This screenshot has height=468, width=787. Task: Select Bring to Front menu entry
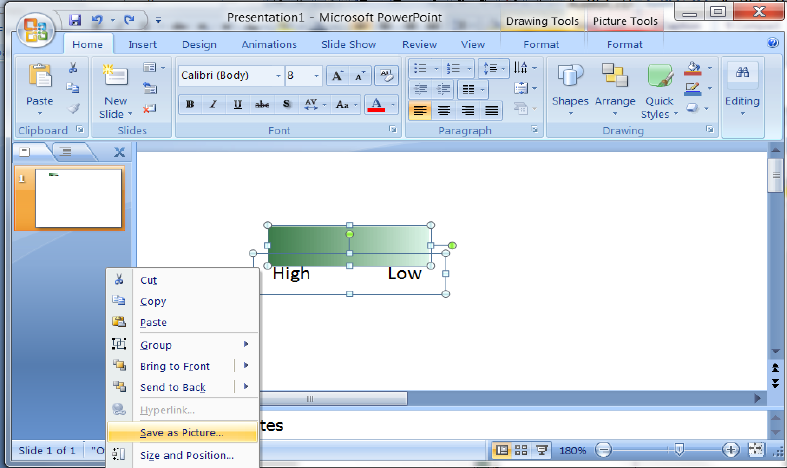[x=175, y=366]
